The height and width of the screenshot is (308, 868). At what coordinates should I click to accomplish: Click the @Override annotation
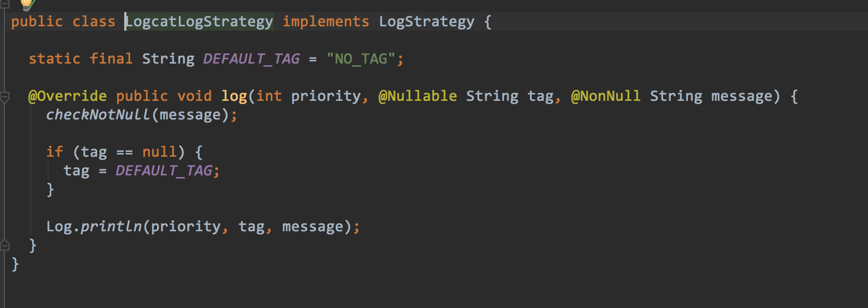[x=67, y=96]
